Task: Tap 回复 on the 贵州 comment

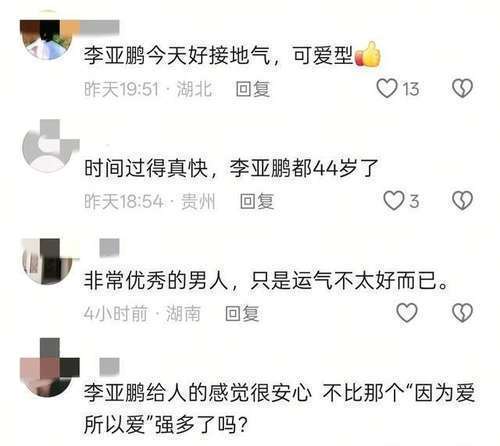Action: click(x=257, y=201)
